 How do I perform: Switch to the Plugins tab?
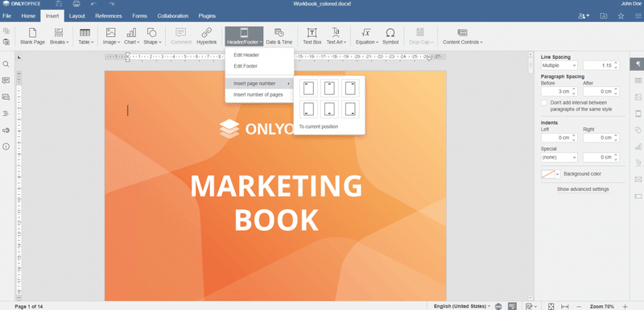pyautogui.click(x=207, y=16)
